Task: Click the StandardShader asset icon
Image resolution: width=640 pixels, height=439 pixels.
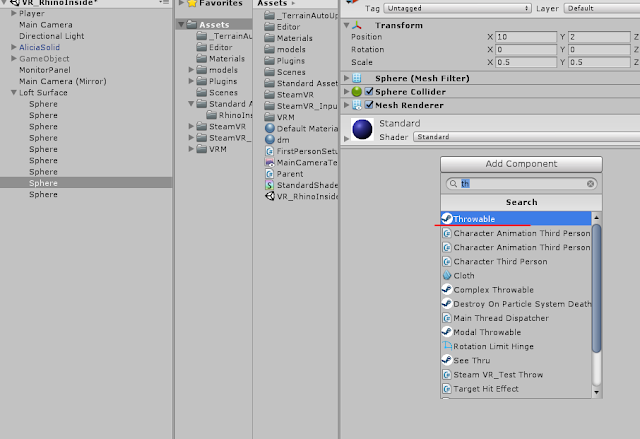Action: point(269,185)
